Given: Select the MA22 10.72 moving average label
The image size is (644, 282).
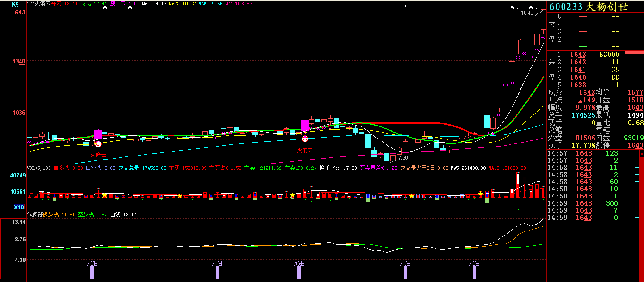Looking at the screenshot, I should click(x=182, y=3).
